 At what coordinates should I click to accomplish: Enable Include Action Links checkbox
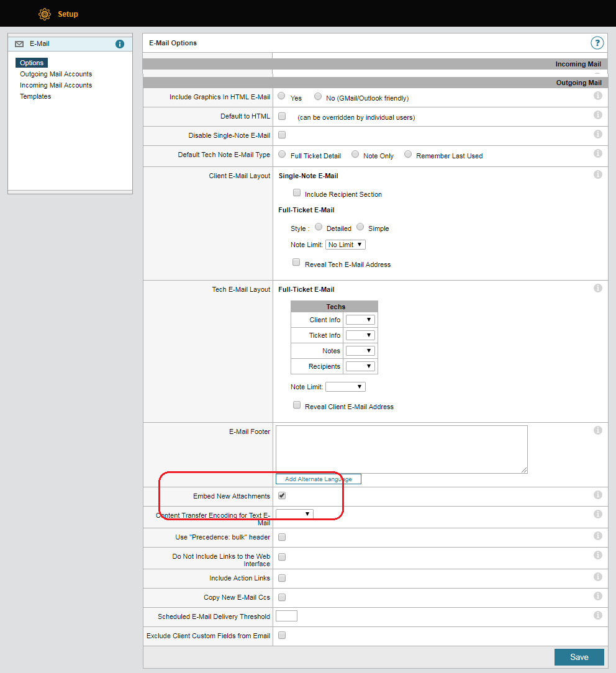[x=282, y=578]
